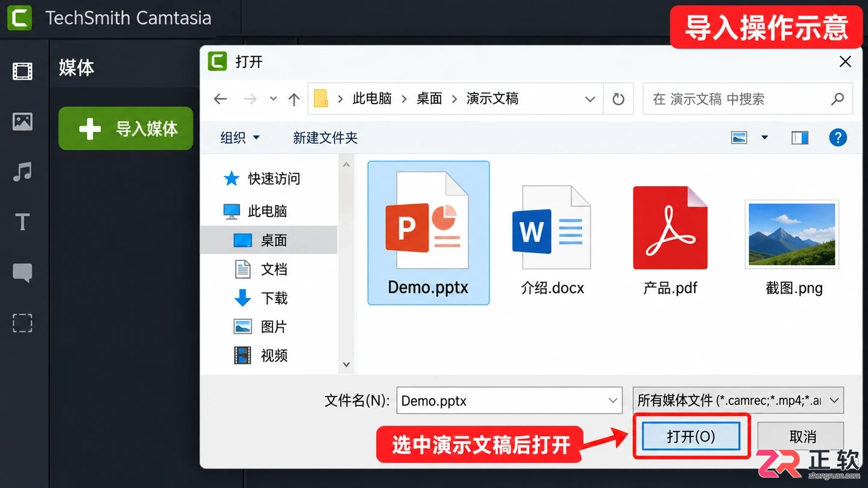Click 演示文稿 in the address breadcrumb
Screen dimensions: 868x488
click(x=492, y=99)
